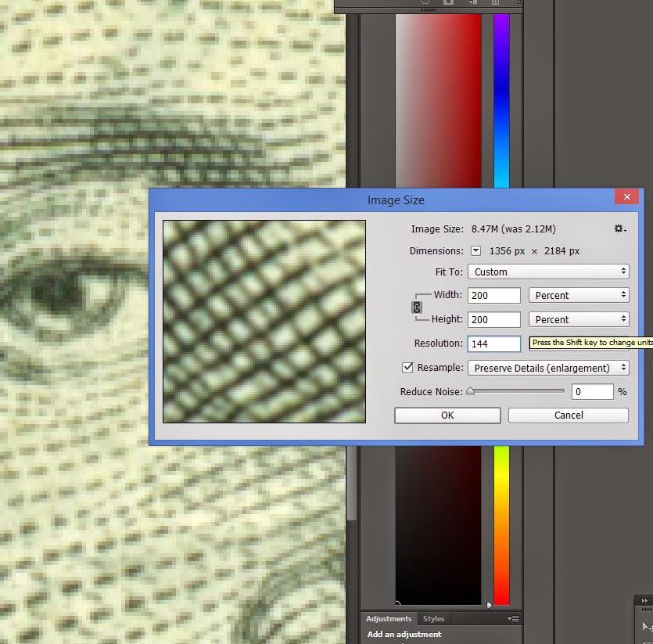Switch to the Styles tab
The image size is (653, 644).
433,619
